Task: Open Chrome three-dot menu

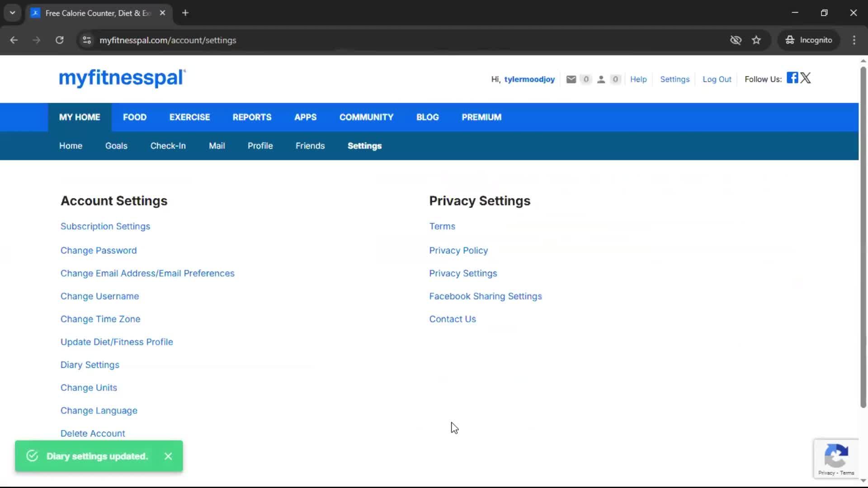Action: [x=854, y=40]
